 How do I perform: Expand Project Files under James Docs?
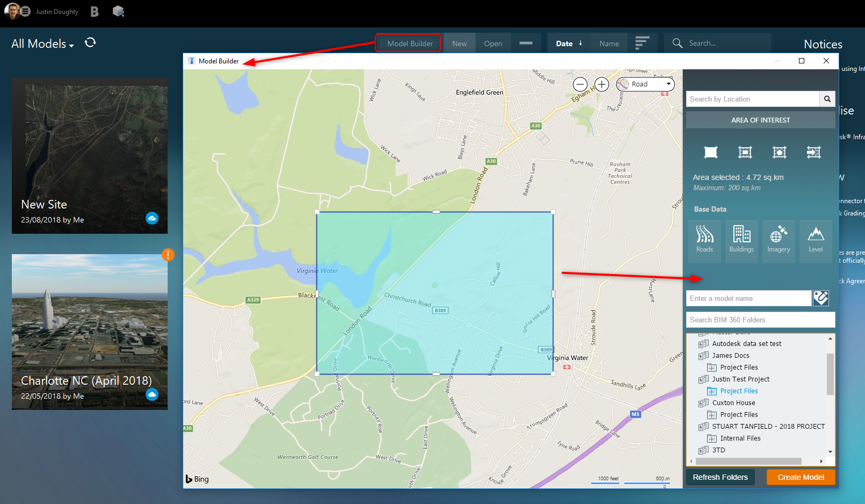point(712,368)
